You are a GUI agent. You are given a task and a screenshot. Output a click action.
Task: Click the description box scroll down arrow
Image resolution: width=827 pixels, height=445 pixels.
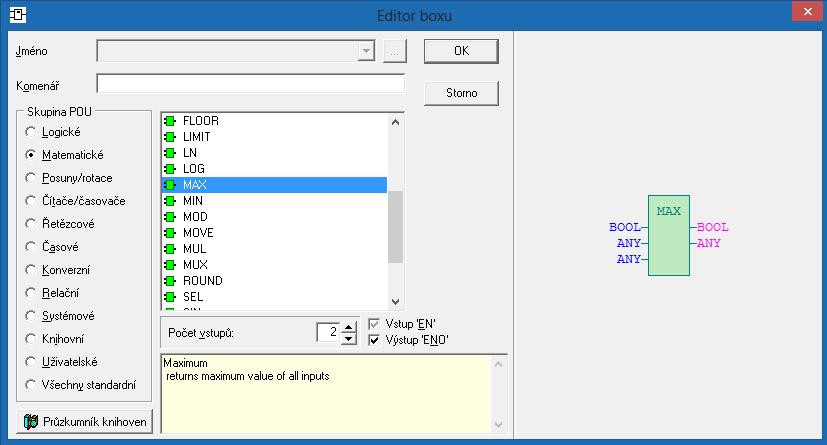click(498, 424)
